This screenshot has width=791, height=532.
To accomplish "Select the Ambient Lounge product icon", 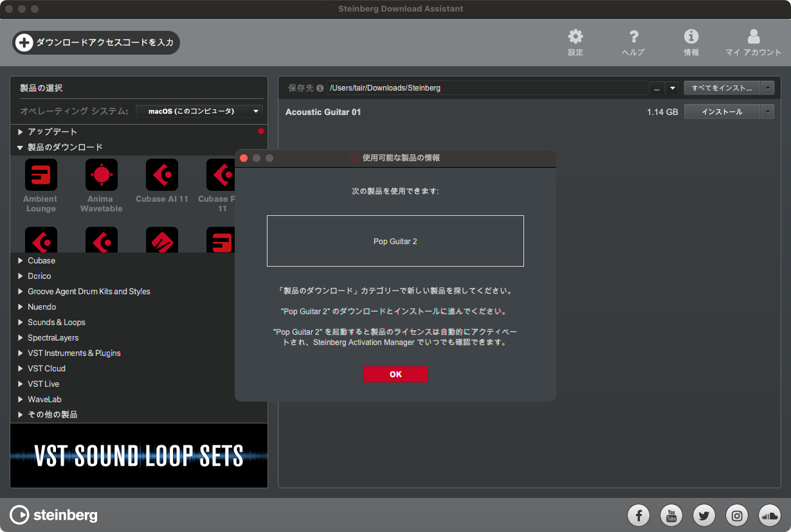I will (x=41, y=175).
